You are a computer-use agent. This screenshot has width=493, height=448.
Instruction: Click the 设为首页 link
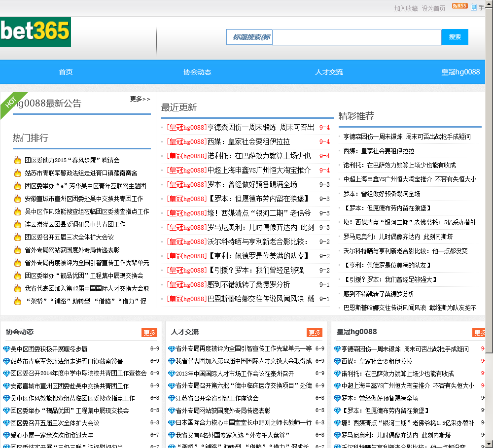tap(433, 8)
